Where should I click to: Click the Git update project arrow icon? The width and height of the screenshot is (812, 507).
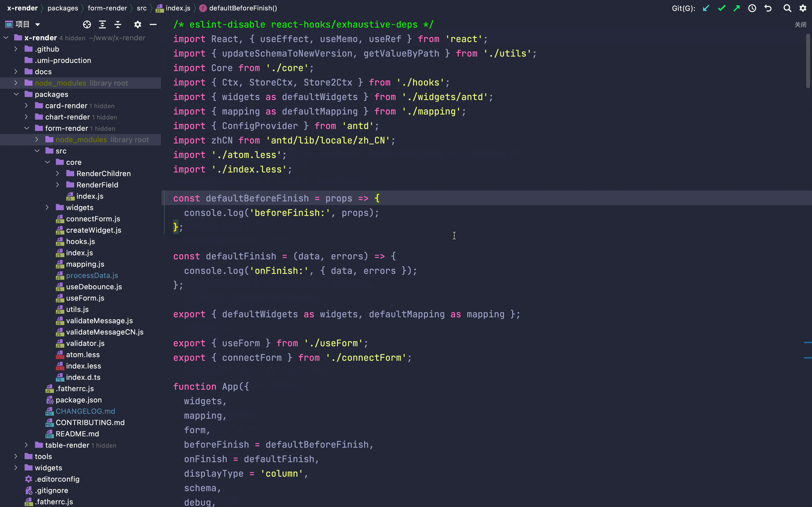coord(706,8)
